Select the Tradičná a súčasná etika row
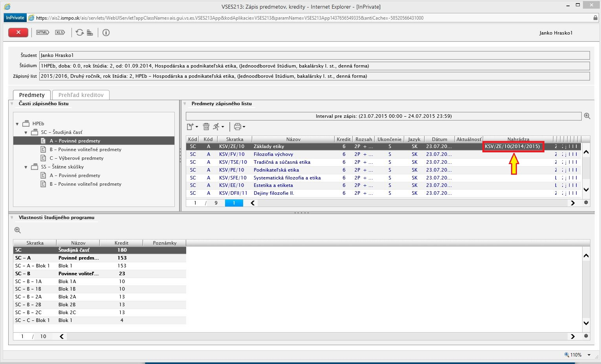This screenshot has height=364, width=601. 383,162
